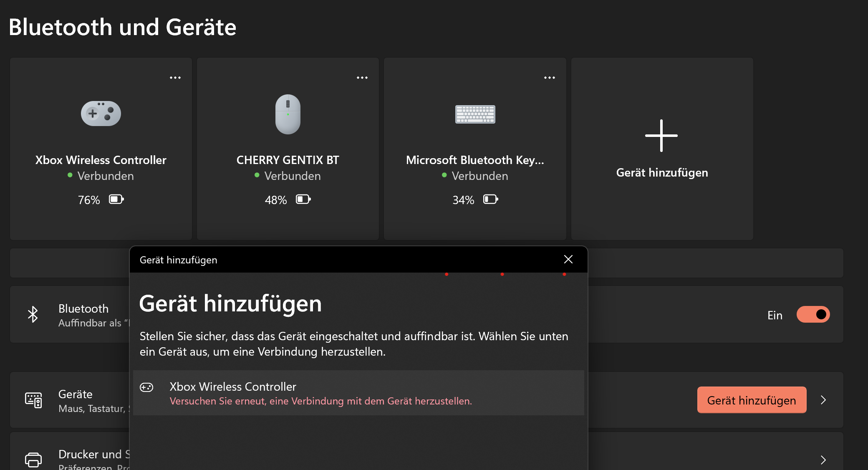Click the Stellen Sie sicher instruction text
Viewport: 868px width, 470px height.
(354, 344)
